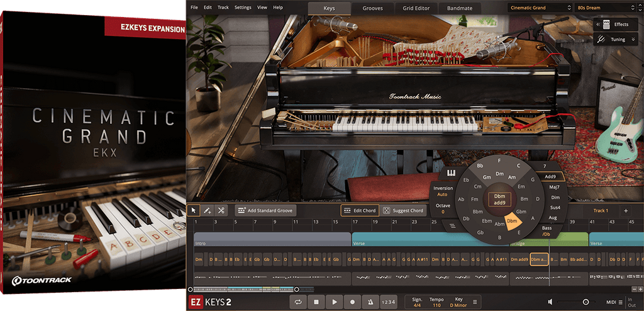Open the chord wheel list menu icon
This screenshot has width=644, height=311.
(452, 225)
